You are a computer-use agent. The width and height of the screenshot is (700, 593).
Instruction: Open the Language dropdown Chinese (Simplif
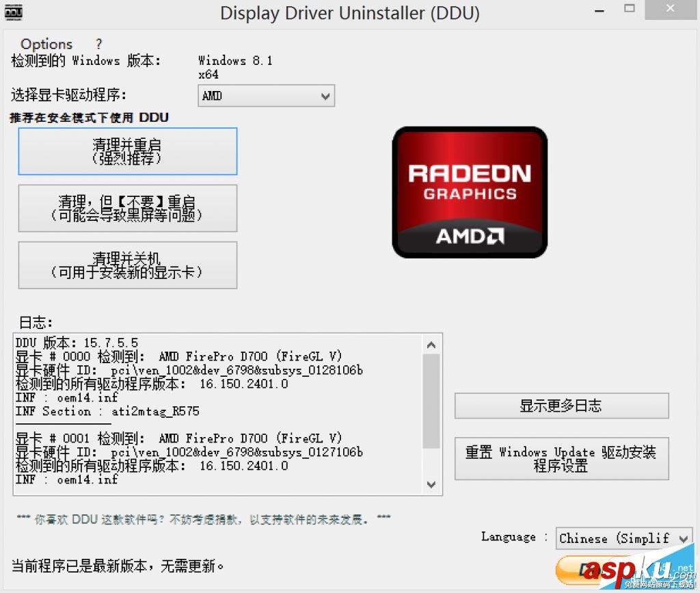623,538
